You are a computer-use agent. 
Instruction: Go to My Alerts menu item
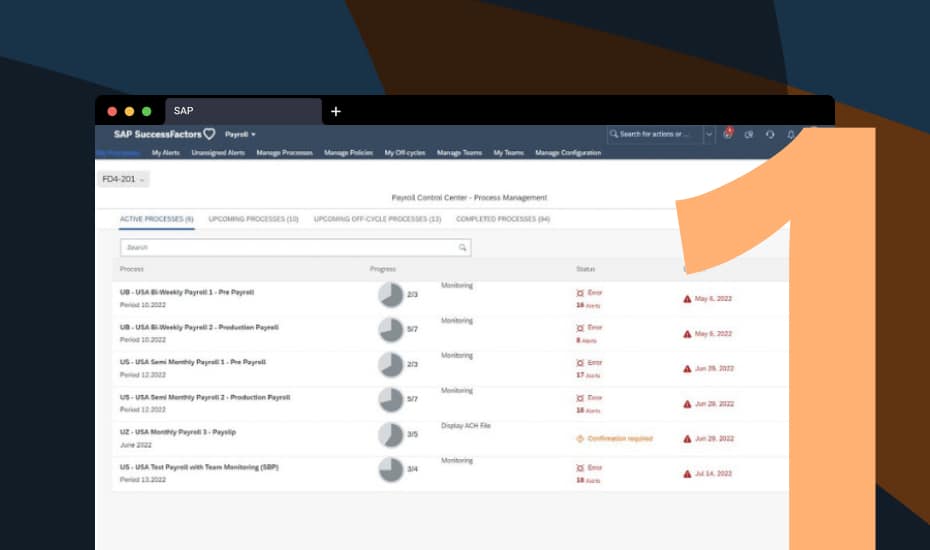pos(165,152)
